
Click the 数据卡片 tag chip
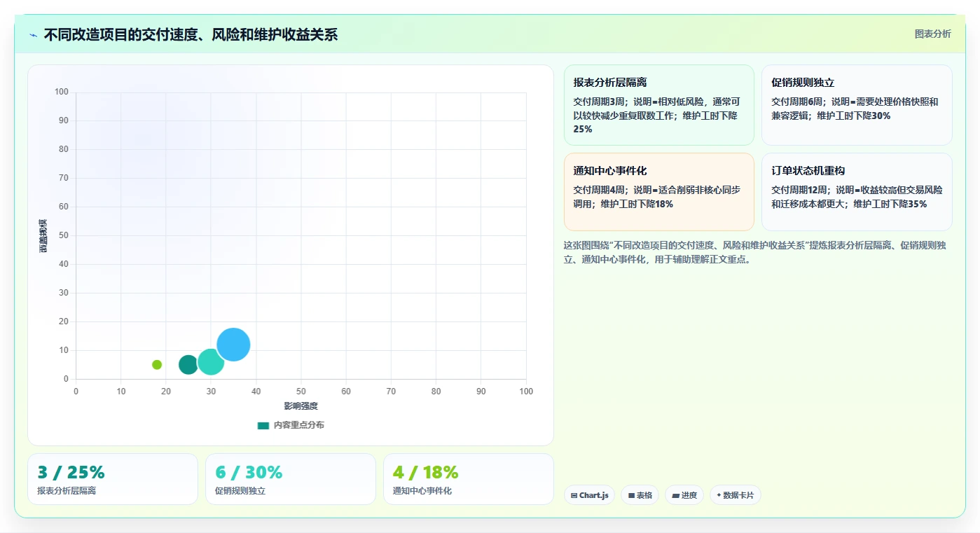[x=735, y=495]
